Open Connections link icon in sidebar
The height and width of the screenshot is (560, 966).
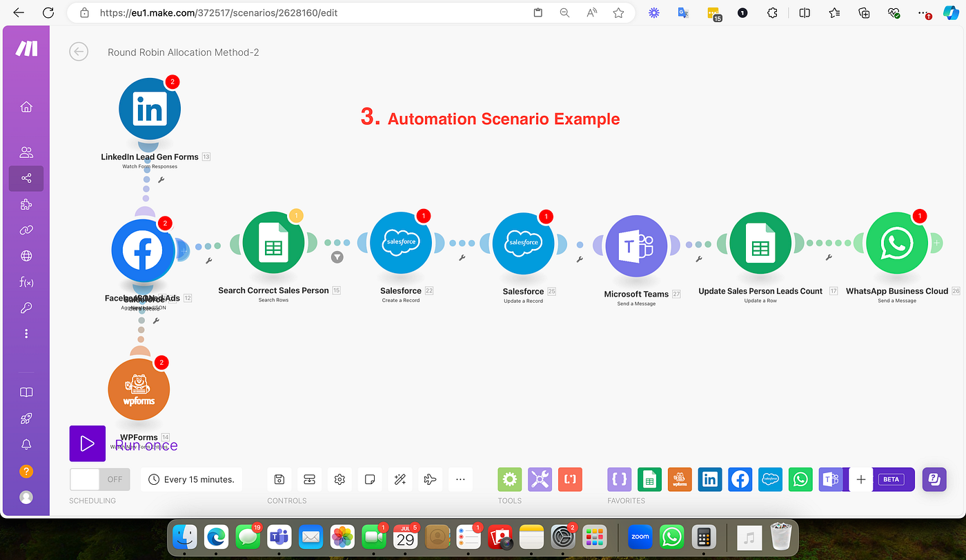tap(26, 230)
